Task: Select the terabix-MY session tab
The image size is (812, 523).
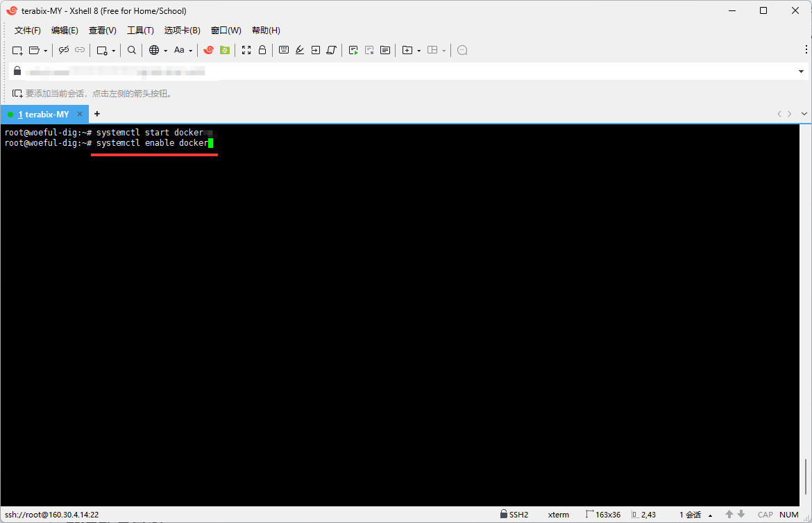Action: coord(43,115)
